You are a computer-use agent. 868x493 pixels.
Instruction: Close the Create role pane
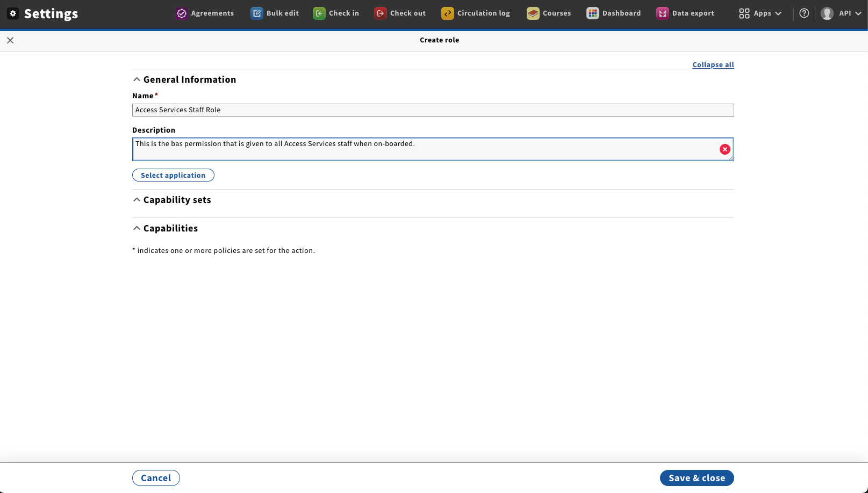coord(10,40)
